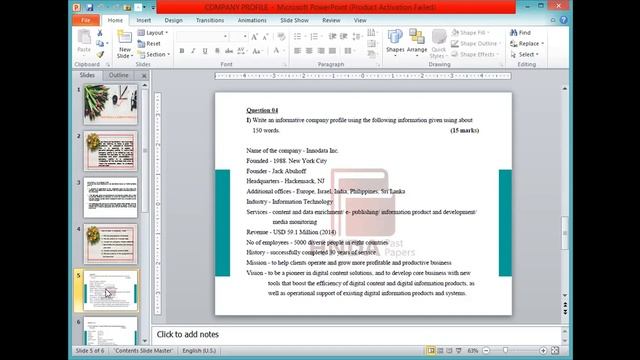
Task: Click the Copy icon in Clipboard group
Action: [x=100, y=44]
